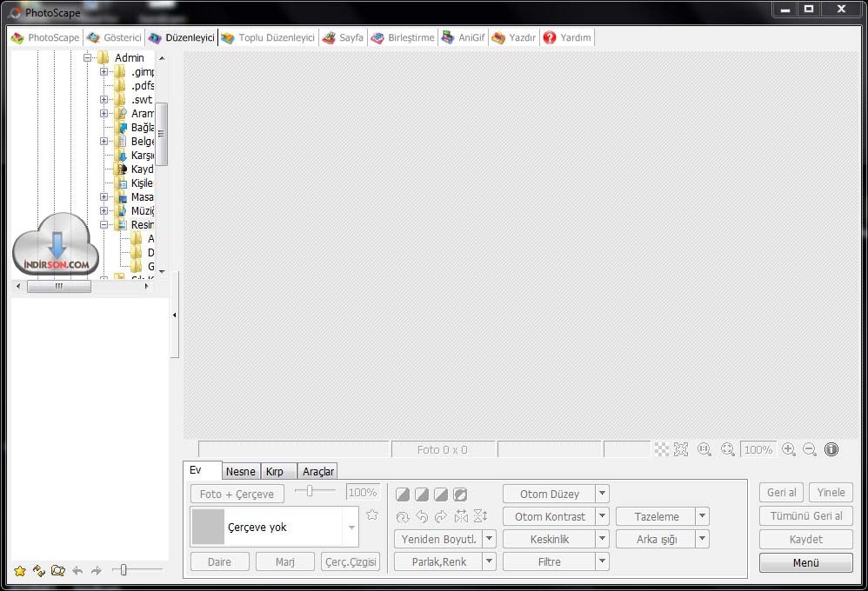
Task: Open the Yeniden Boyutl. dropdown arrow
Action: 490,539
